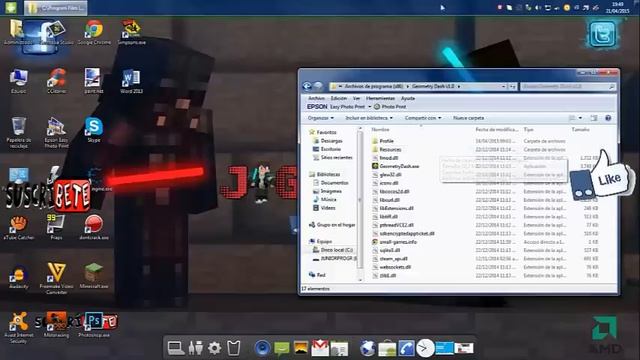
Task: Open aTube Catcher desktop shortcut
Action: [19, 227]
